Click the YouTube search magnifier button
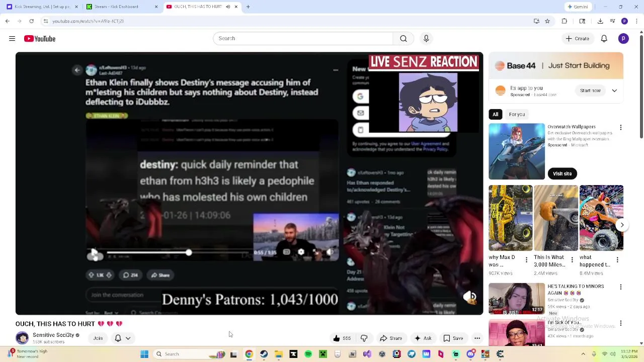Viewport: 644px width, 362px height. pos(404,39)
